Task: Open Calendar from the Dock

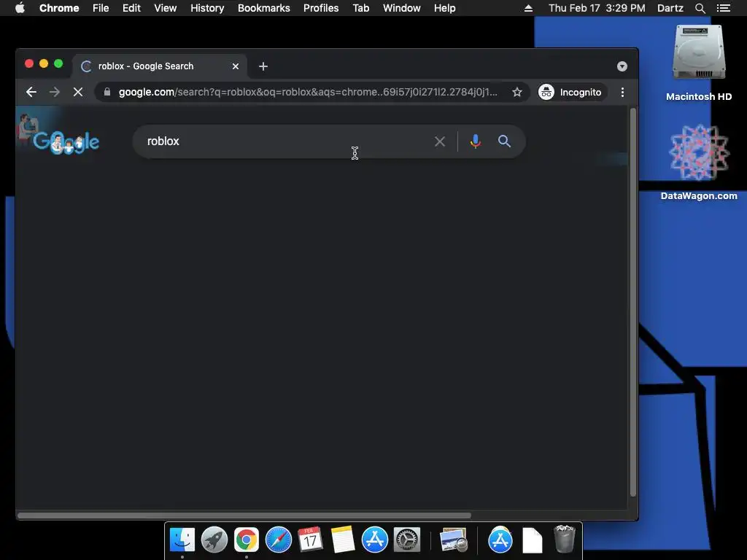Action: [310, 540]
